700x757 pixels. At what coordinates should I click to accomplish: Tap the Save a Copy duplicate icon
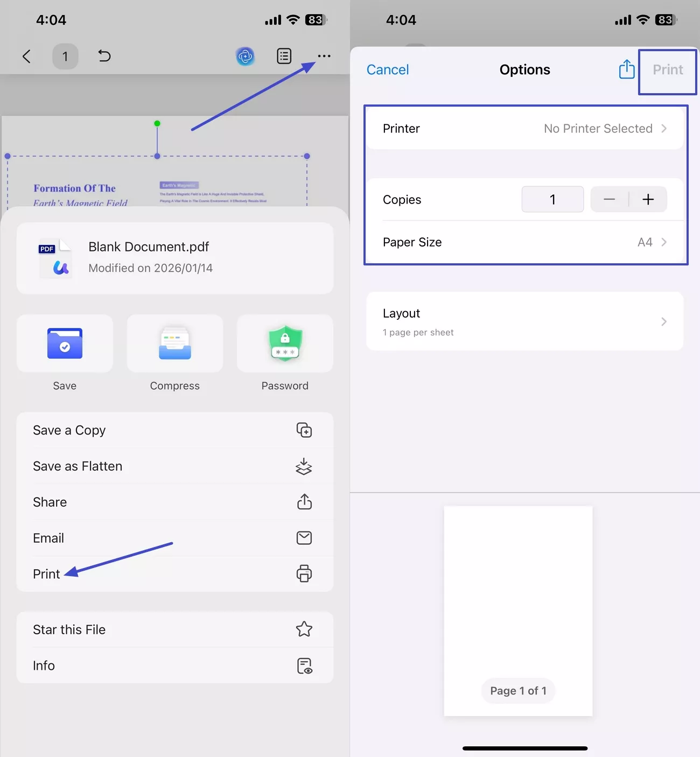304,430
